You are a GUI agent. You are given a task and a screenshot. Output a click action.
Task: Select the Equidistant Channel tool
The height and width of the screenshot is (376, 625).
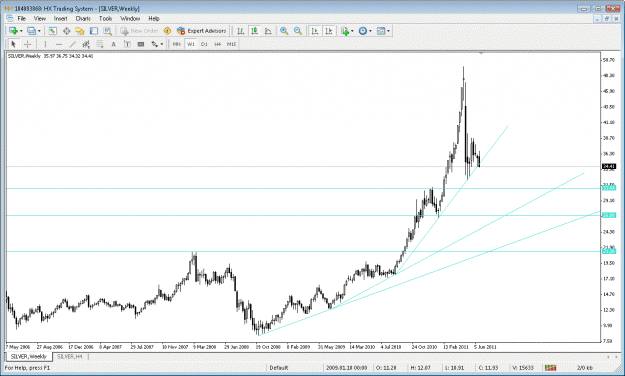86,44
